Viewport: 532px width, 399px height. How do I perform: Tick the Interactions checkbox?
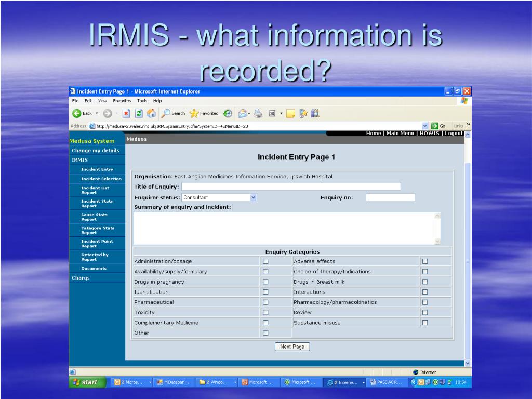[425, 292]
